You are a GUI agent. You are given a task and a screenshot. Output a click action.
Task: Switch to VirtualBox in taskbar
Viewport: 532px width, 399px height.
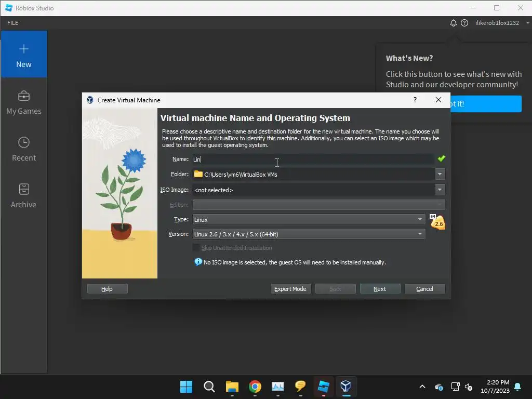click(346, 387)
